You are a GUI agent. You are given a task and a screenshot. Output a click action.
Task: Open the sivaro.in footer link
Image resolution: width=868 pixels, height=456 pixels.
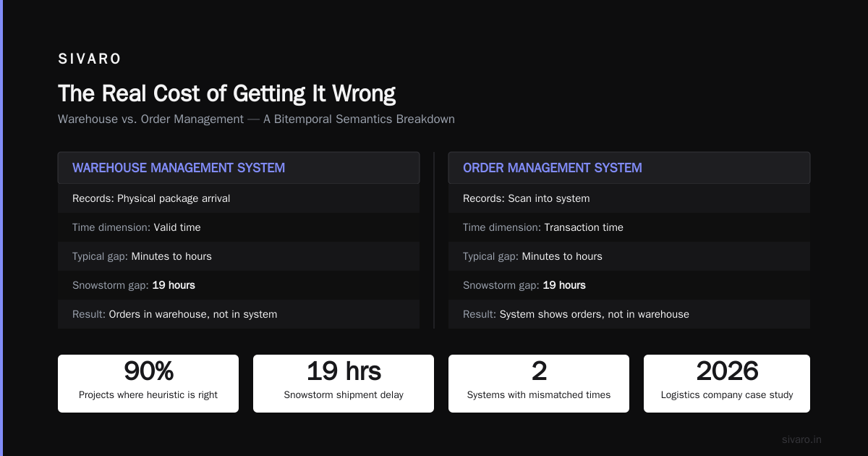801,439
